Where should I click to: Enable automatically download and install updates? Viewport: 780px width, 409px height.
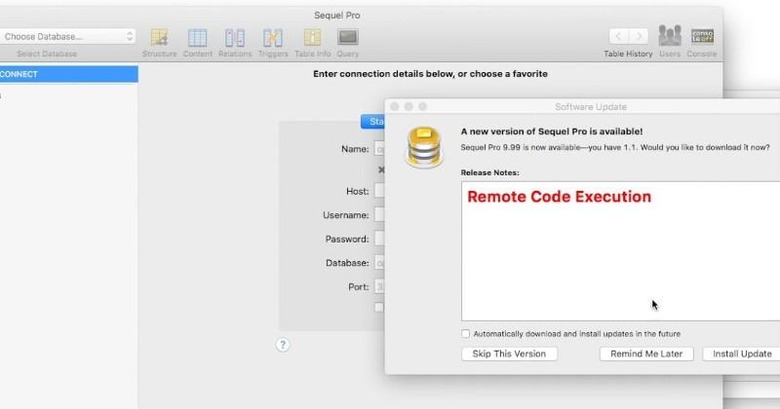(x=466, y=334)
